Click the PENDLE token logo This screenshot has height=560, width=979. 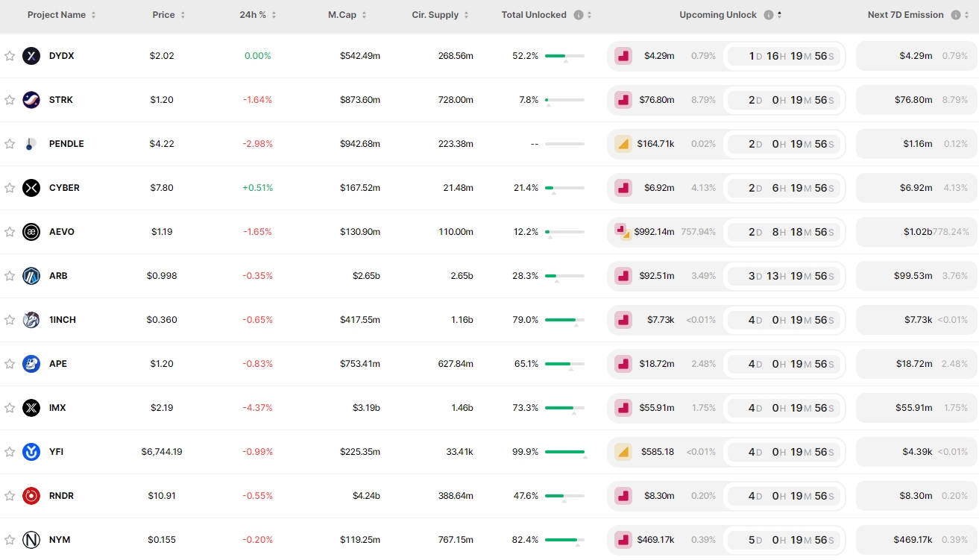coord(31,144)
